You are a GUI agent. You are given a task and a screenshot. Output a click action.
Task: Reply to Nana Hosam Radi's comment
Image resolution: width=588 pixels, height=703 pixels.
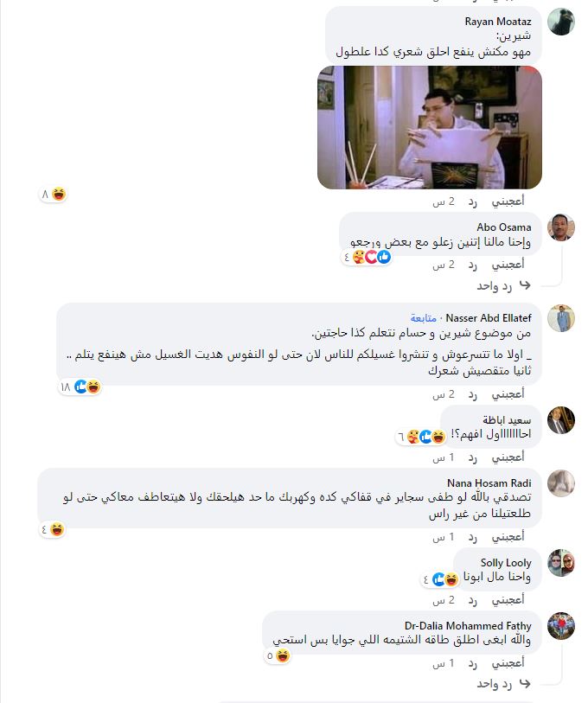point(472,537)
